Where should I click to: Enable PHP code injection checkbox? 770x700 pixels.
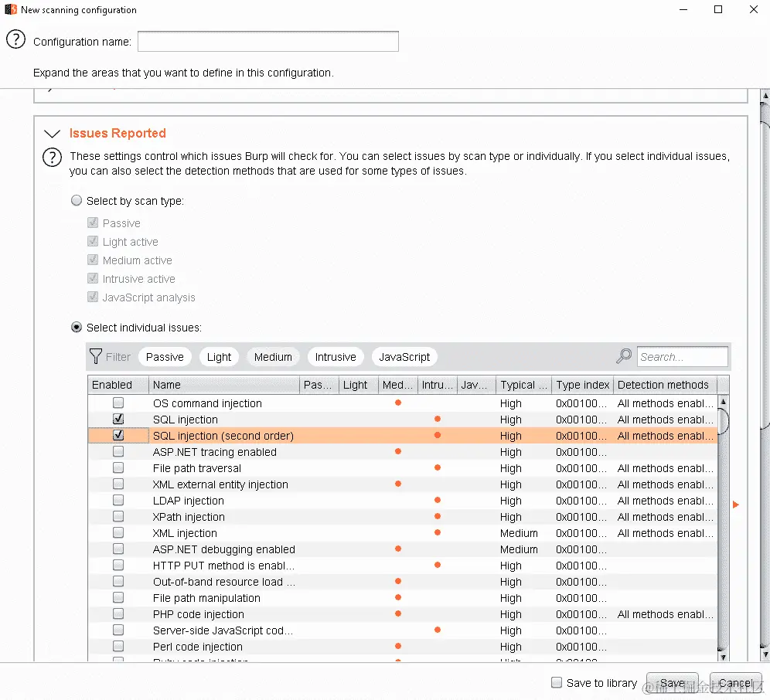coord(118,613)
